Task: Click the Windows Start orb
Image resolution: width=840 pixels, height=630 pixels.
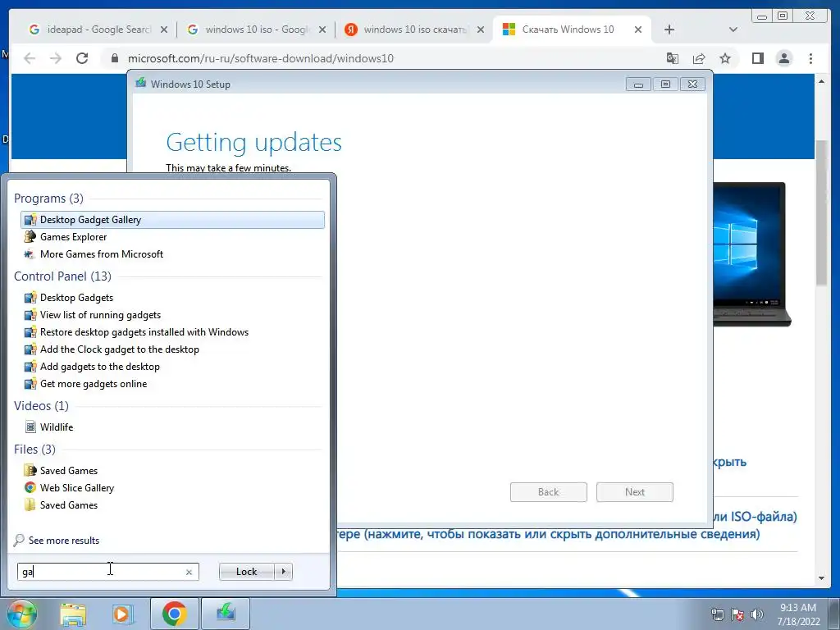Action: [x=21, y=614]
